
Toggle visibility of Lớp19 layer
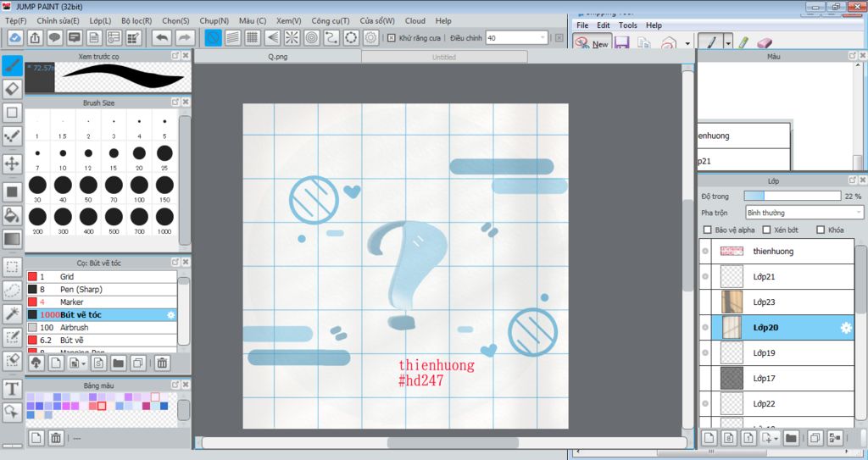[705, 352]
